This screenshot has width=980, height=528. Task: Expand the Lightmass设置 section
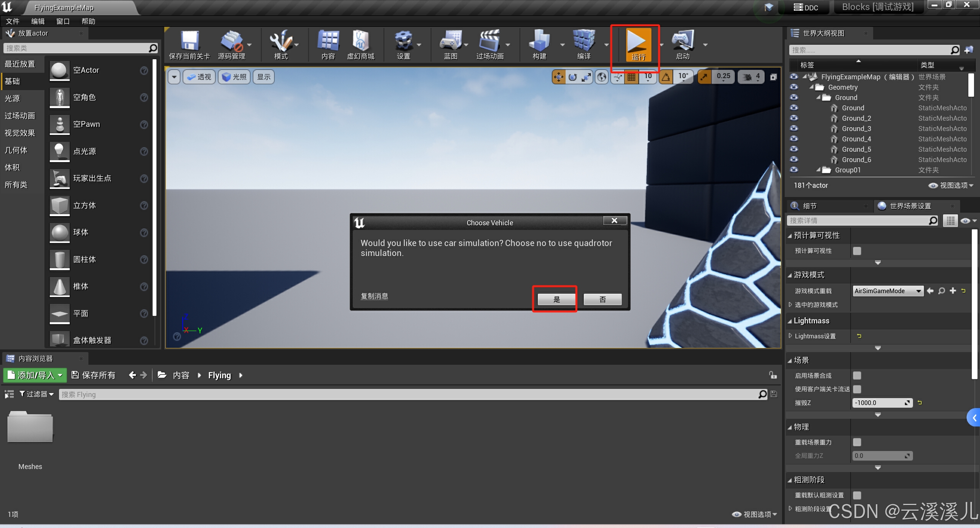pyautogui.click(x=790, y=336)
